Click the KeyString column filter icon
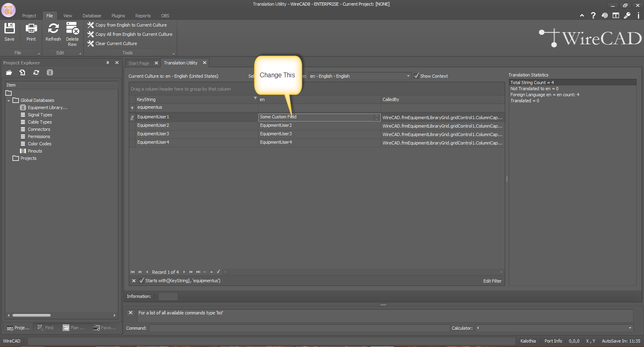The height and width of the screenshot is (347, 644). 255,98
